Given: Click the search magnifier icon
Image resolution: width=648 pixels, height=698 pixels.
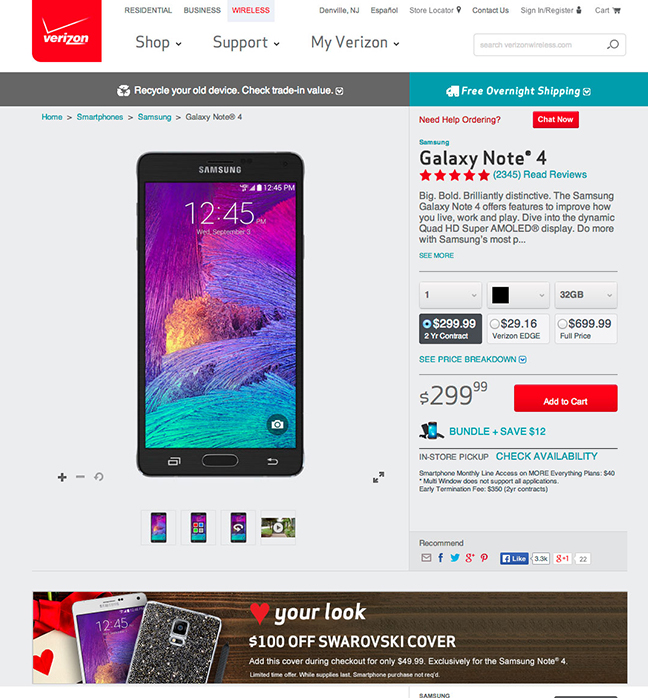Looking at the screenshot, I should [613, 45].
